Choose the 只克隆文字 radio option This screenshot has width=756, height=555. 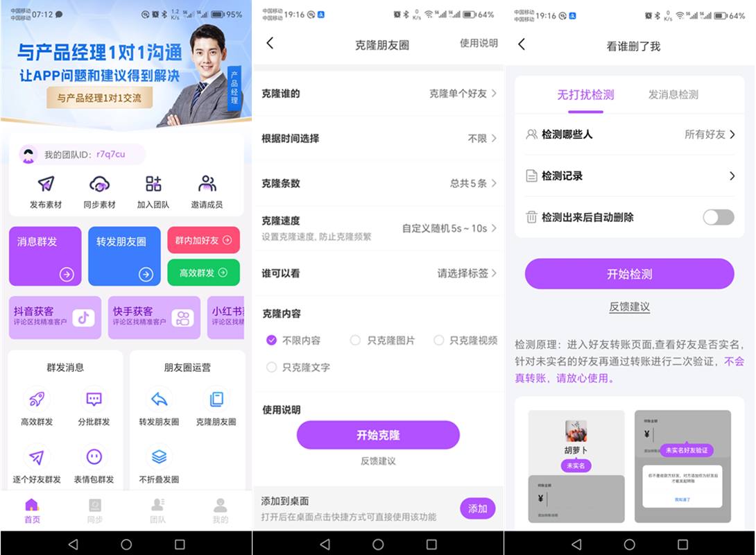272,367
